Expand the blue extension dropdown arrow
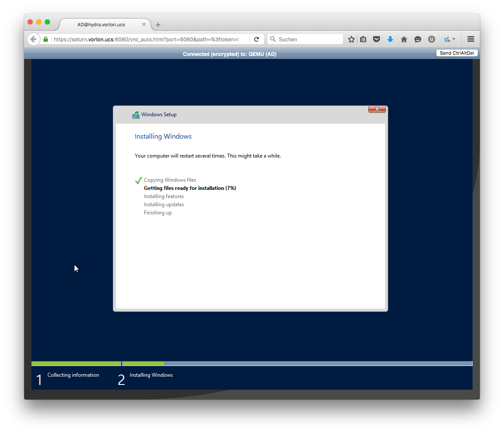The image size is (504, 434). [x=454, y=39]
